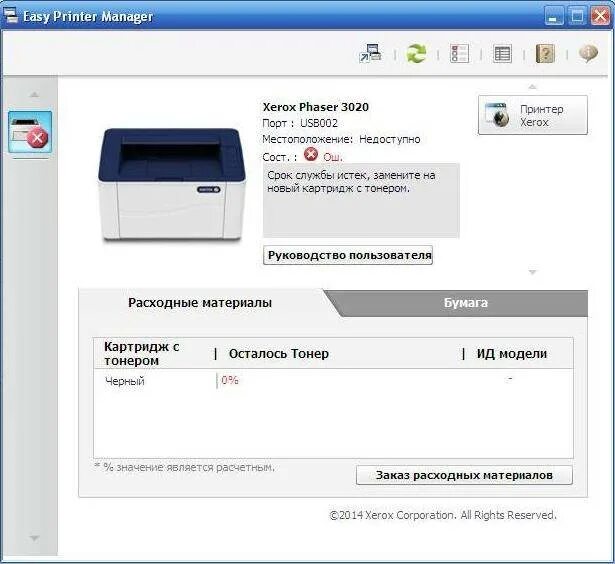Open Руководство пользователя user guide
Image resolution: width=615 pixels, height=564 pixels.
coord(348,255)
